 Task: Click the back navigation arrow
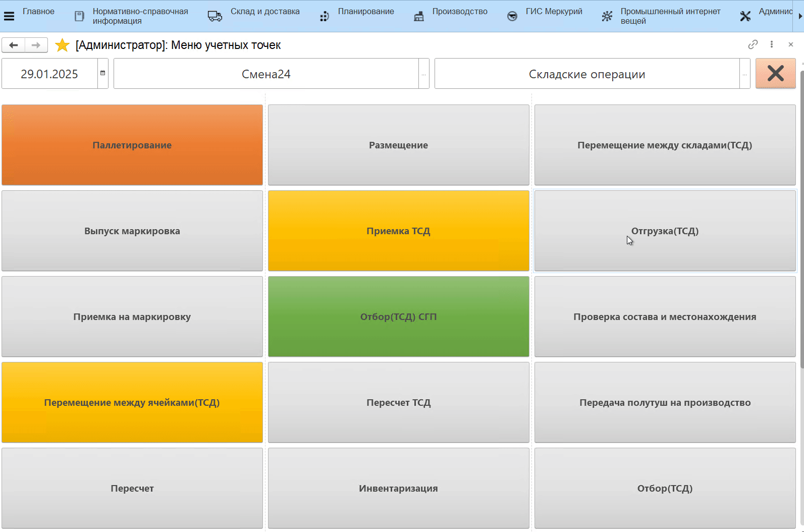(x=14, y=45)
